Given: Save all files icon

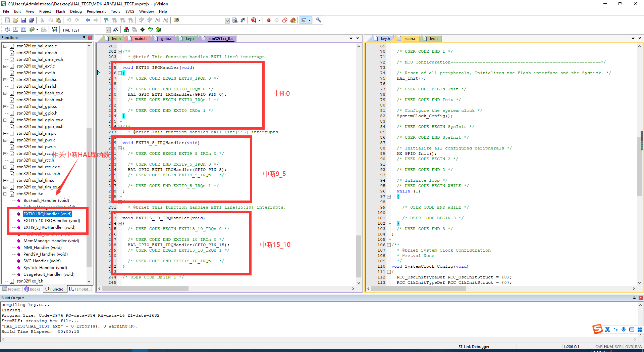Looking at the screenshot, I should point(32,20).
